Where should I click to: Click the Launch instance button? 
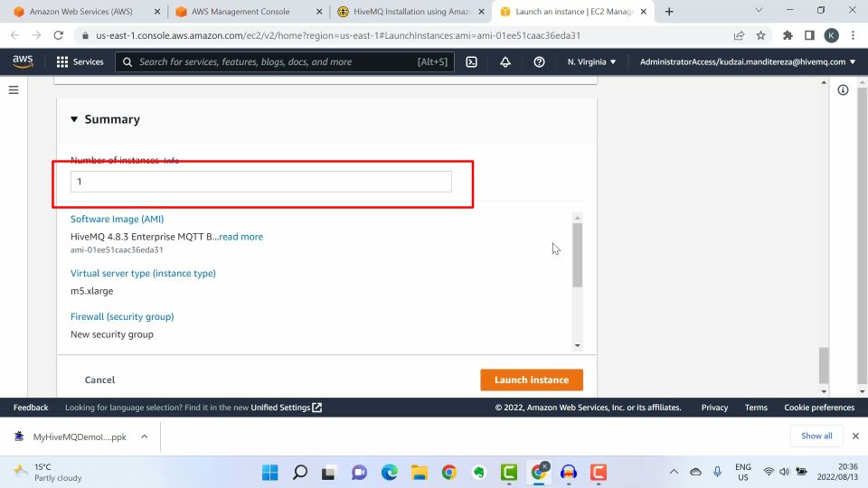pyautogui.click(x=532, y=380)
